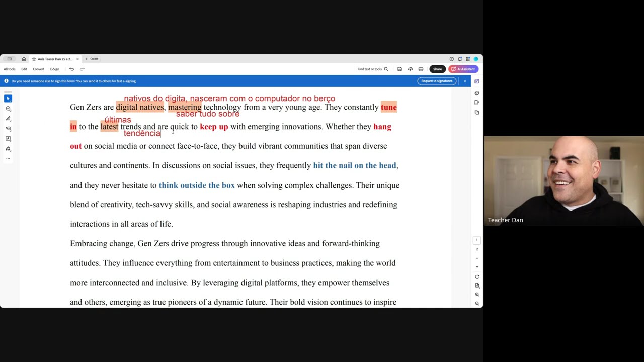The width and height of the screenshot is (644, 362).
Task: Undo the last action
Action: pos(71,69)
